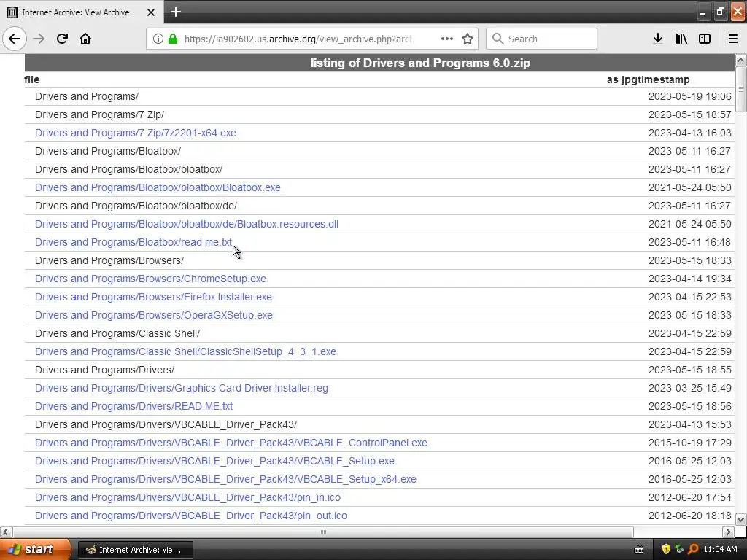Click 'Drivers and Programs/Classic Shell/' row
The height and width of the screenshot is (560, 747).
117,333
